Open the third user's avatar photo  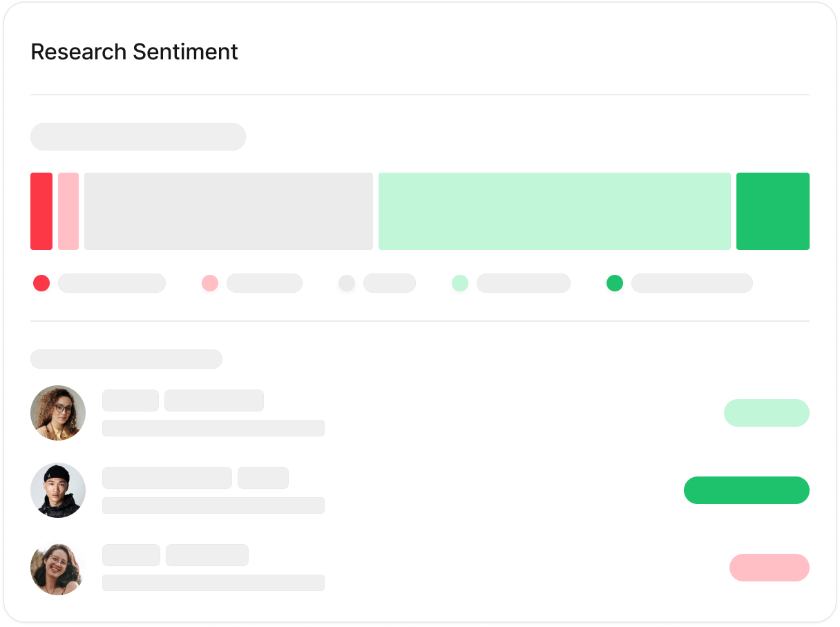tap(57, 568)
